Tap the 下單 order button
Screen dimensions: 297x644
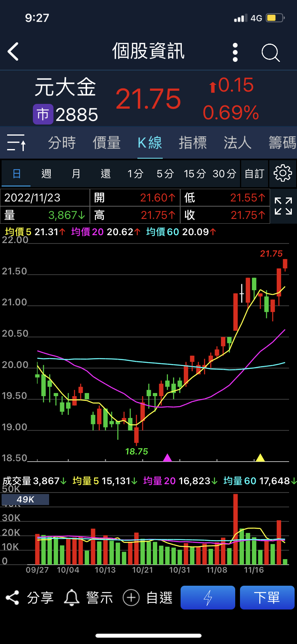click(x=267, y=598)
